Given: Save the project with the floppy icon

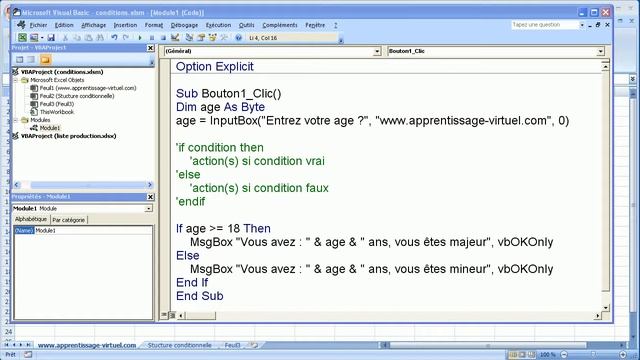Looking at the screenshot, I should (x=51, y=38).
